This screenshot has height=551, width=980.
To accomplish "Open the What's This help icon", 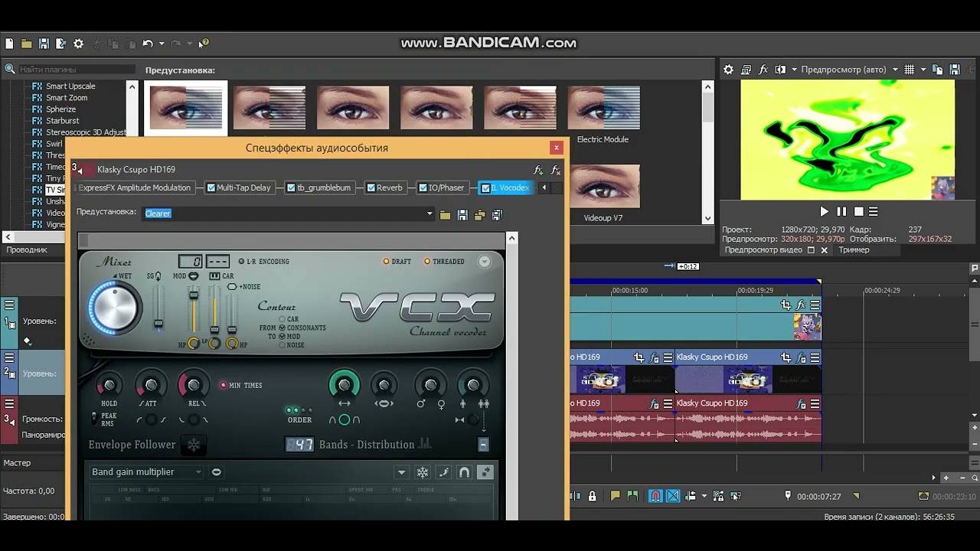I will click(204, 44).
